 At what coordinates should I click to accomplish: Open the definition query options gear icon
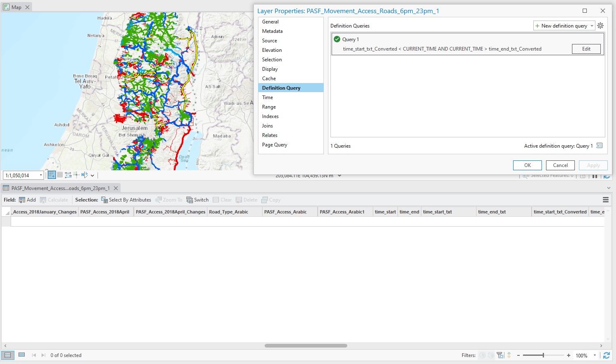coord(600,25)
